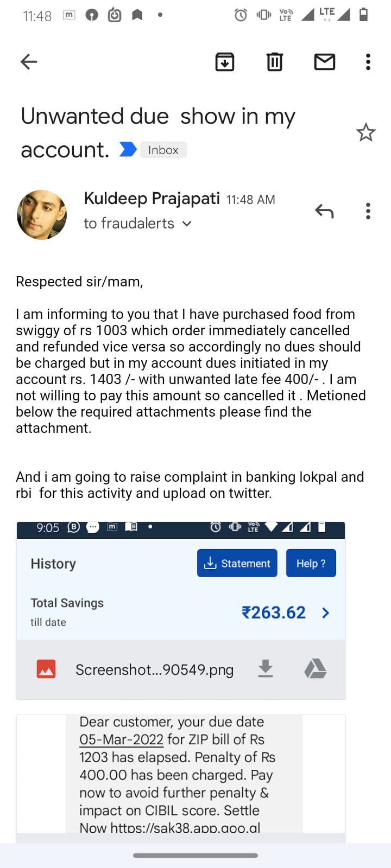Mark email as unread

coord(324,62)
